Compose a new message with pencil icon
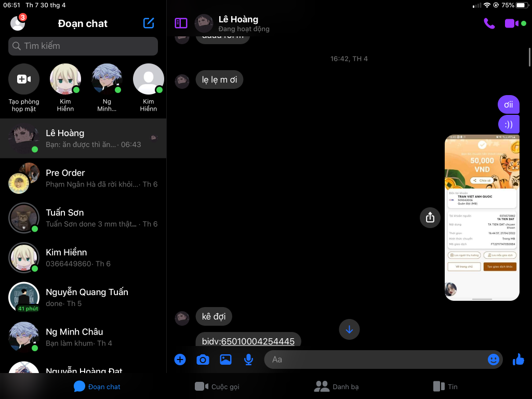 coord(149,23)
